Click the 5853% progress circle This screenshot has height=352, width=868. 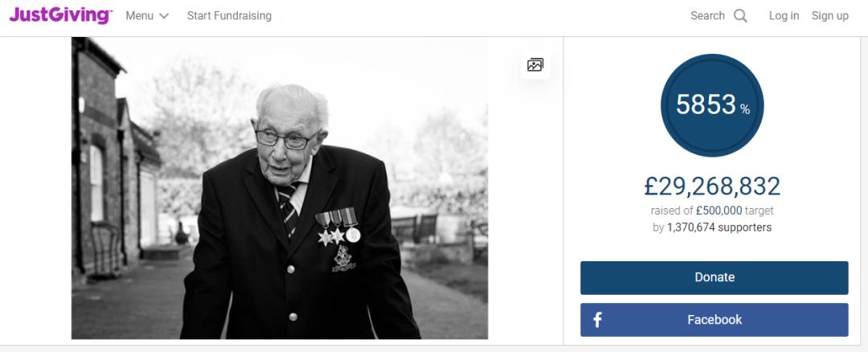(x=712, y=106)
